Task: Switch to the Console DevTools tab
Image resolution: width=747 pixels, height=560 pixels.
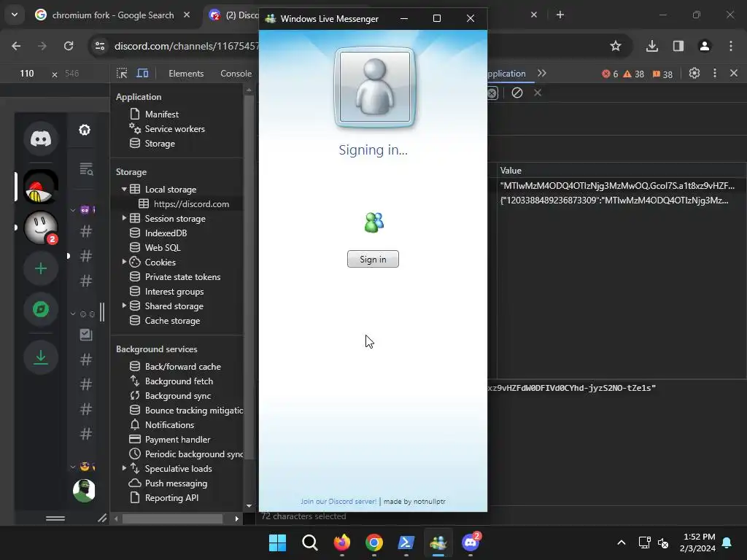Action: [236, 74]
